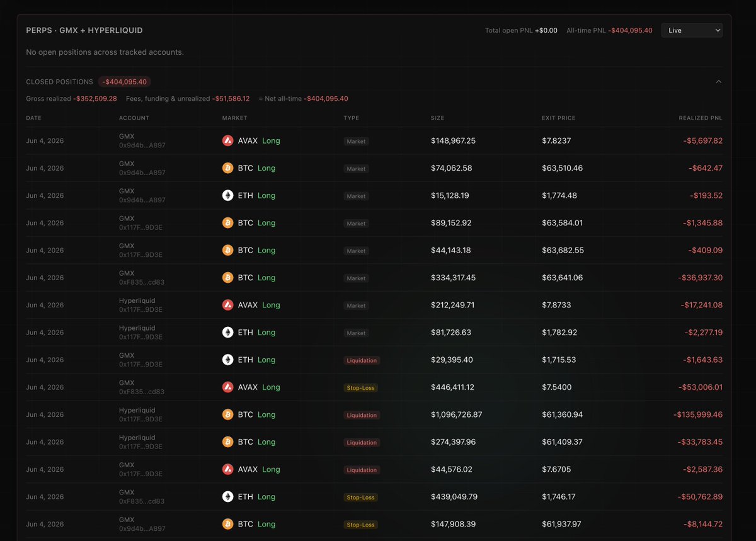Click the ETH icon in the $15,128.19 row
This screenshot has width=756, height=541.
tap(227, 196)
